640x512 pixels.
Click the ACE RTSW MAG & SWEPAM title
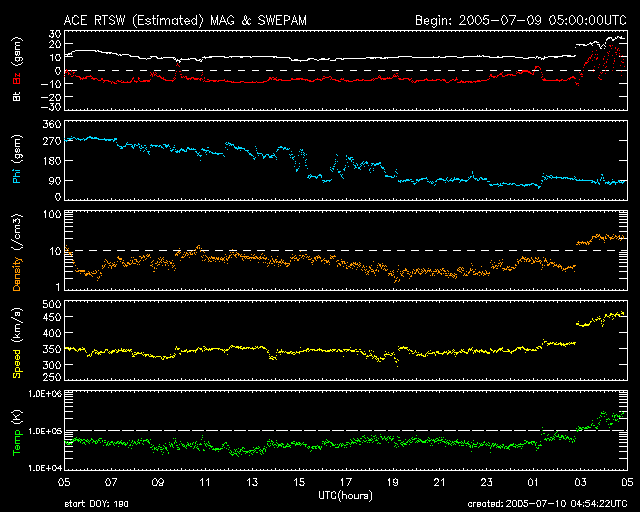pos(183,19)
